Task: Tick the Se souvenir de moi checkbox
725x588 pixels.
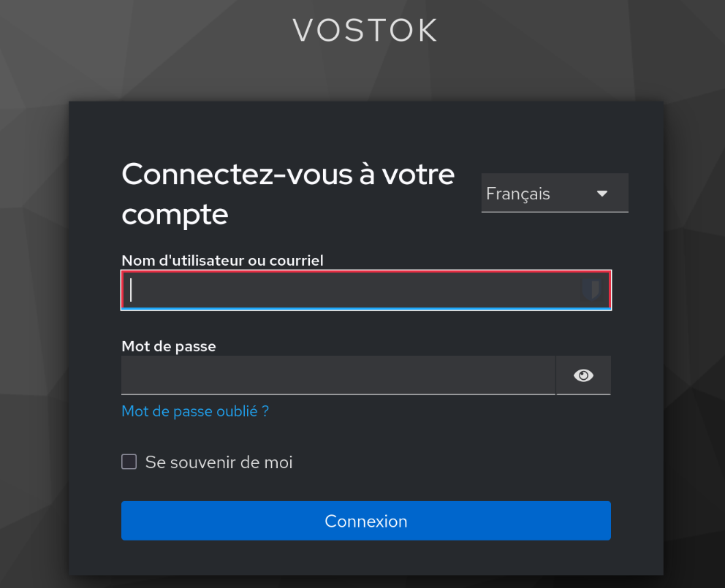Action: point(129,462)
